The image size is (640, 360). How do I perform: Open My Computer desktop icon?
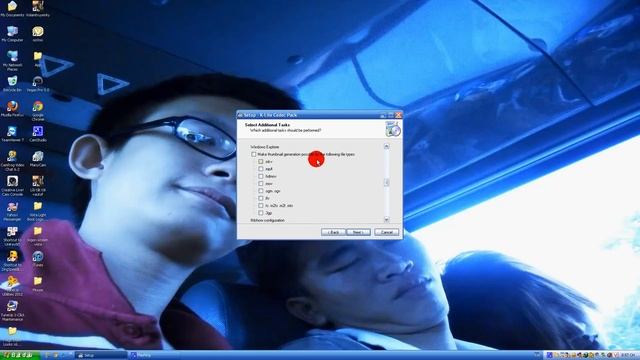(x=12, y=34)
